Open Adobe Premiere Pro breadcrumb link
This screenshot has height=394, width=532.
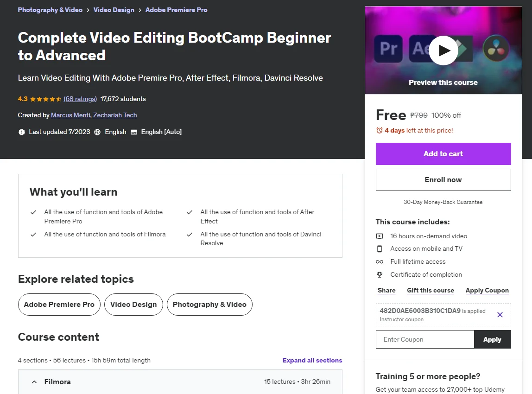point(177,10)
